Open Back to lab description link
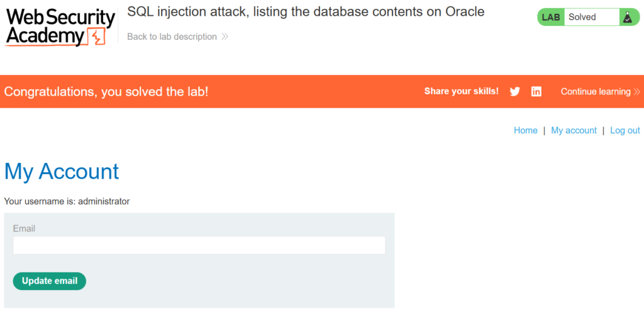 [x=172, y=36]
